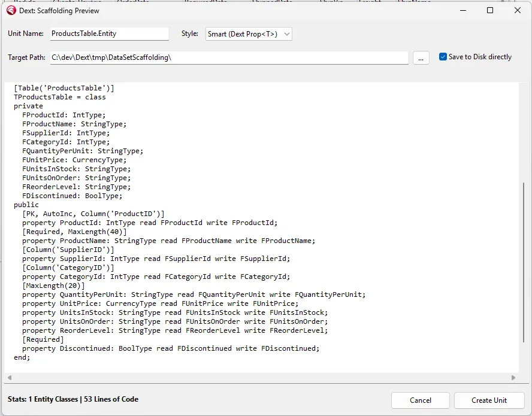Image resolution: width=532 pixels, height=416 pixels.
Task: Click the "private" keyword line
Action: click(x=28, y=106)
